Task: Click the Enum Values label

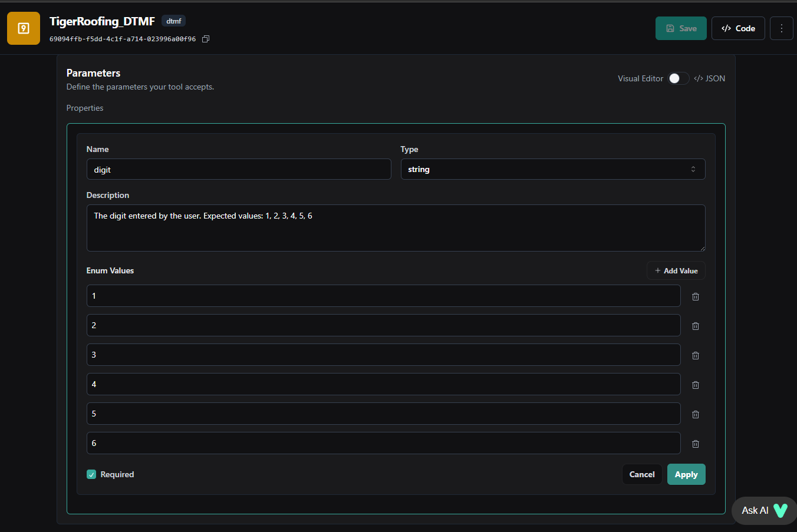Action: point(110,270)
